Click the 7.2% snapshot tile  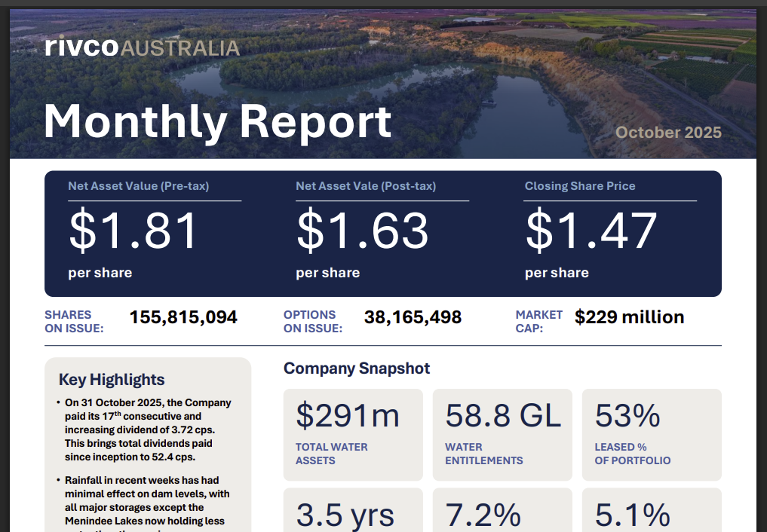(x=502, y=512)
